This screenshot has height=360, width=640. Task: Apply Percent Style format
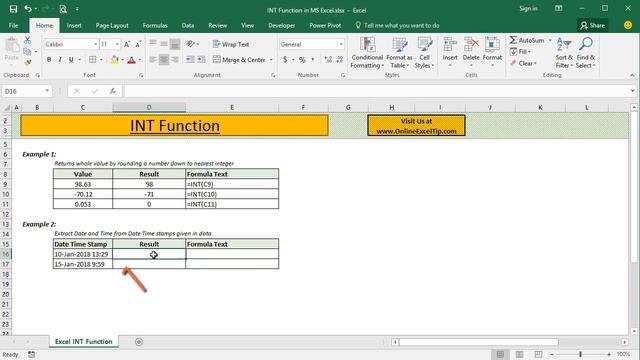pos(302,60)
